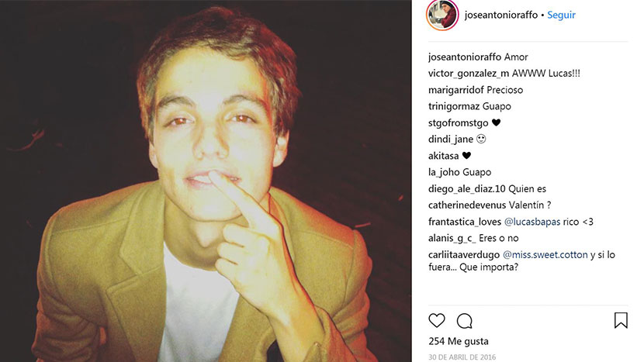Open joseantonioraffo username in the header
Viewport: 644px width, 362px height.
tap(501, 15)
